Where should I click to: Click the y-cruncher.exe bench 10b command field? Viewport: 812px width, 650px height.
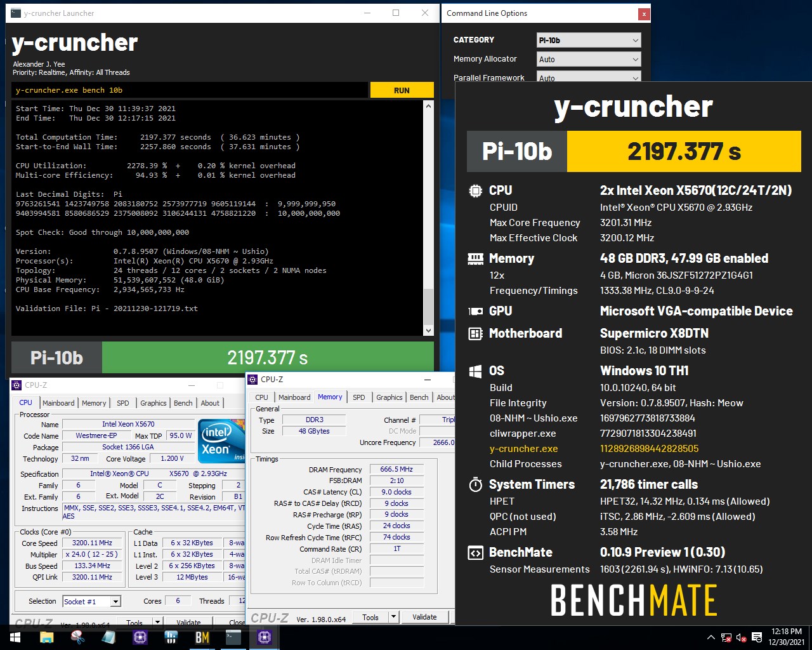pos(190,90)
